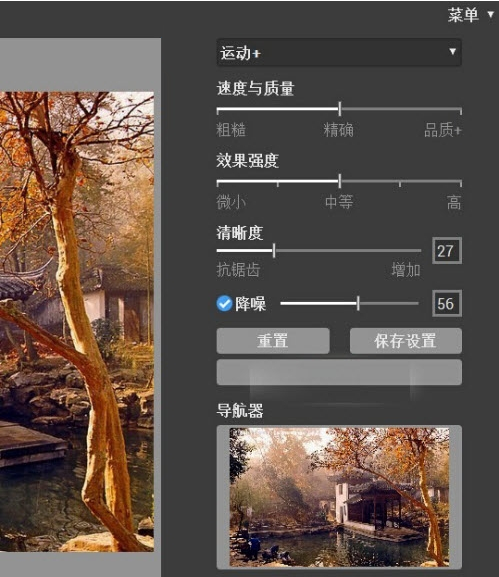Click the 效果强度 heading

tap(247, 161)
